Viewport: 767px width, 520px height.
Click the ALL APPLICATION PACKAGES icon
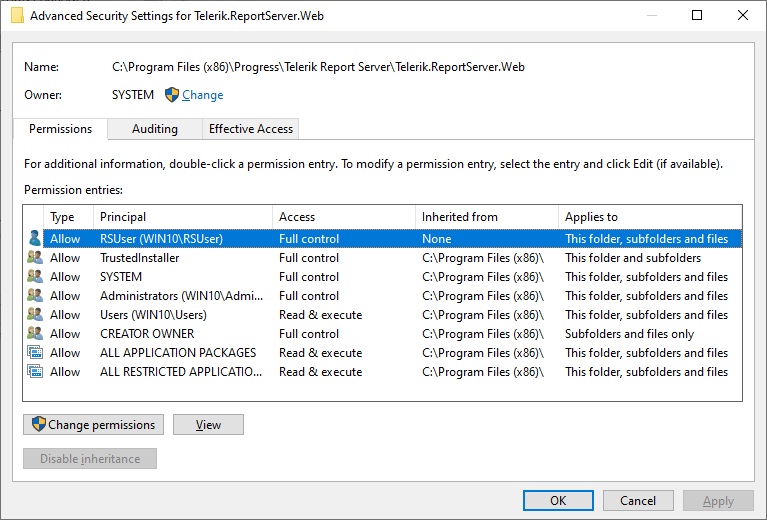click(x=35, y=353)
